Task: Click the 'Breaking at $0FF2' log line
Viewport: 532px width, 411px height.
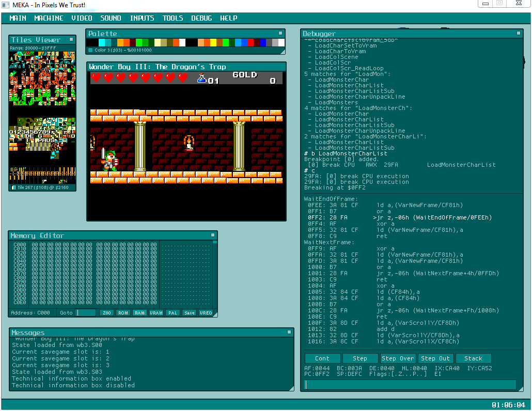Action: click(335, 187)
